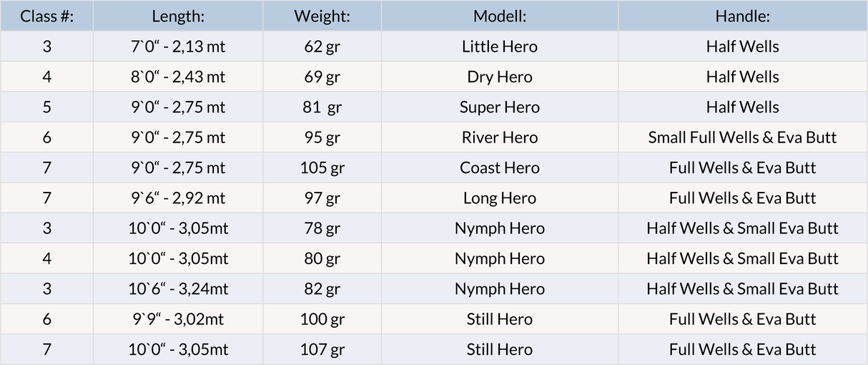This screenshot has width=868, height=365.
Task: Click the "62 gr" weight cell
Action: pyautogui.click(x=322, y=47)
